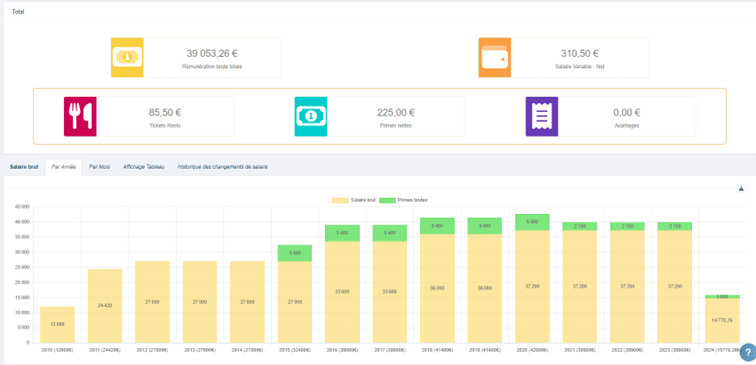Select the 2010 salary bar labeled 12 000
756x365 pixels.
[x=57, y=324]
